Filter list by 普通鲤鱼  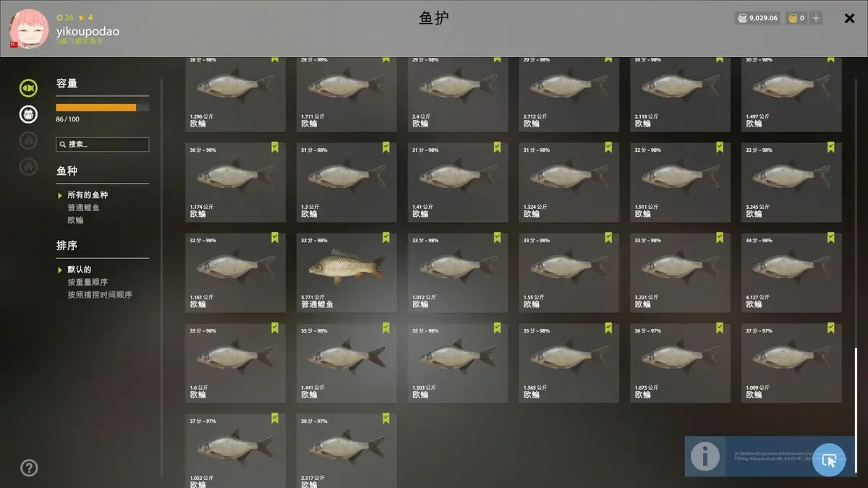83,207
